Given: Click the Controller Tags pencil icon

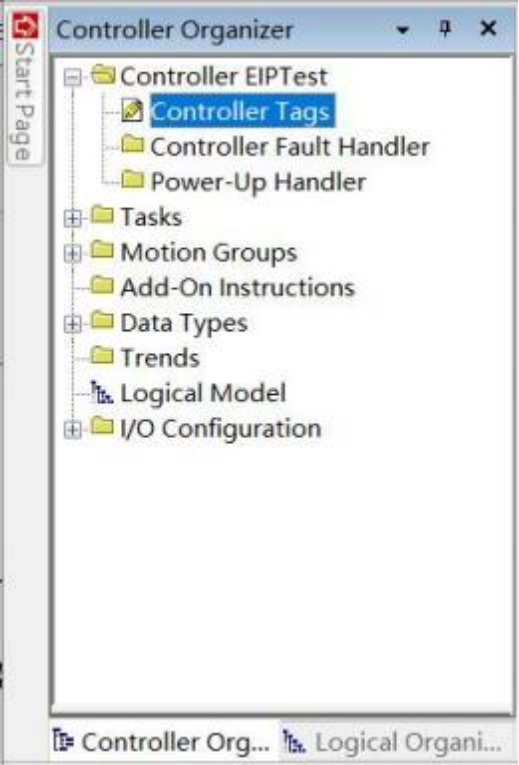Looking at the screenshot, I should [x=132, y=110].
